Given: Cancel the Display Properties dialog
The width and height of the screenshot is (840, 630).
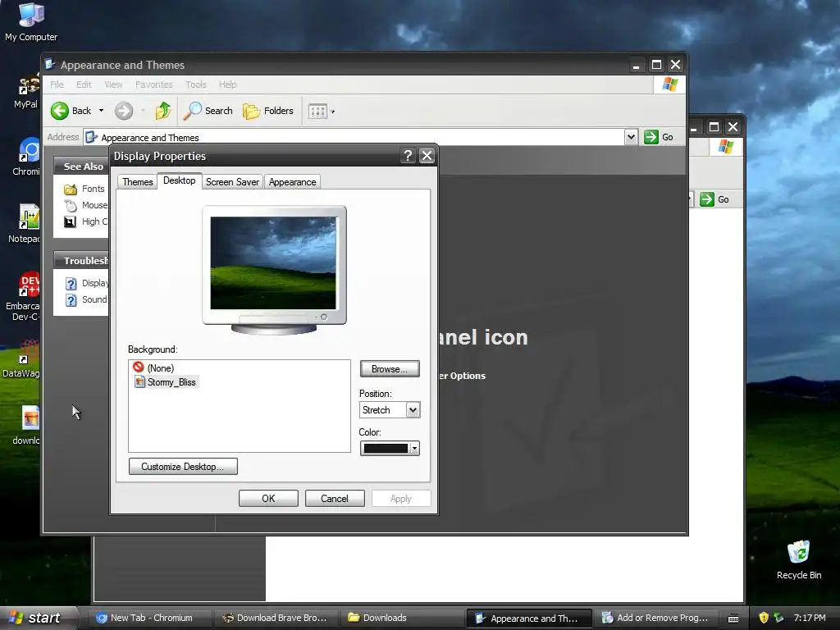Looking at the screenshot, I should [x=335, y=499].
